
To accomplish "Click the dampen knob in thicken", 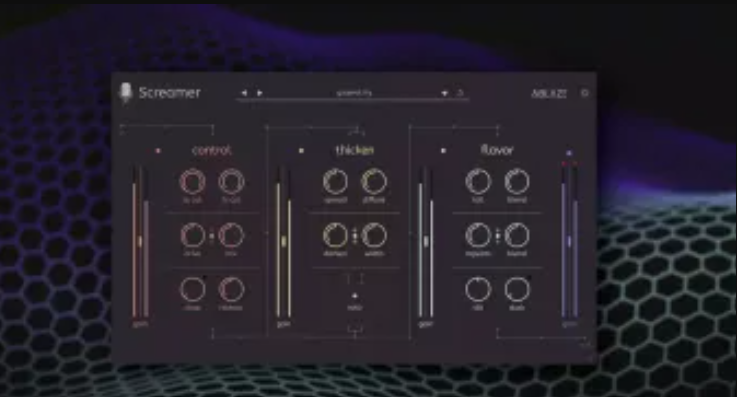I will click(x=335, y=235).
